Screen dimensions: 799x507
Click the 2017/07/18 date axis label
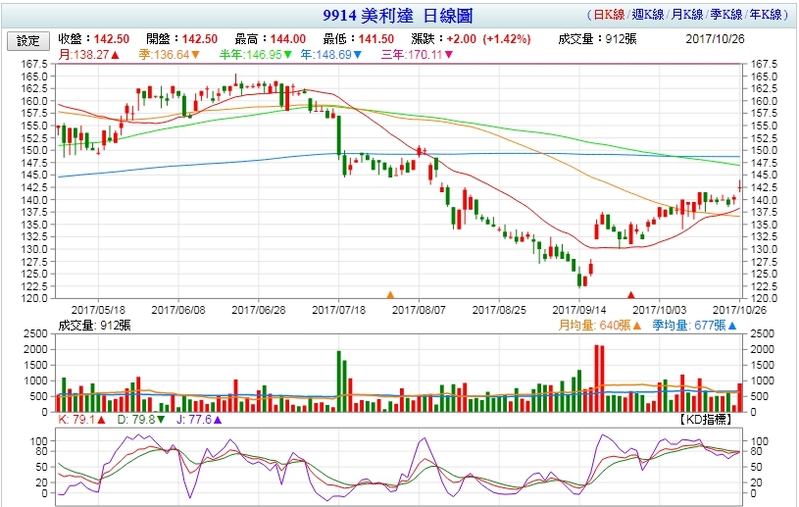coord(339,310)
